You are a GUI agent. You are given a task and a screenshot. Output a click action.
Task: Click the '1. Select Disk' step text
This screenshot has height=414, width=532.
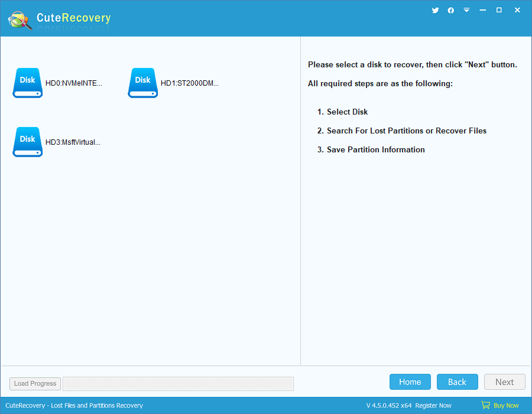[342, 112]
